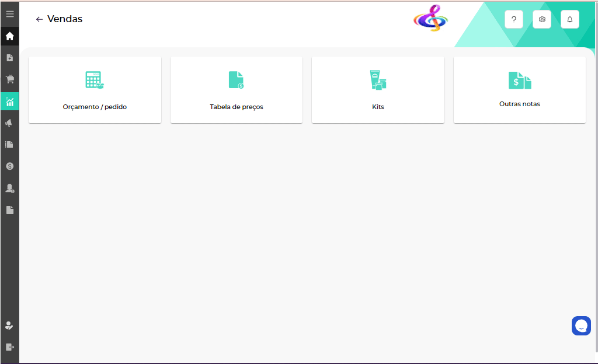Click the dollar coin sidebar icon
598x364 pixels.
9,166
